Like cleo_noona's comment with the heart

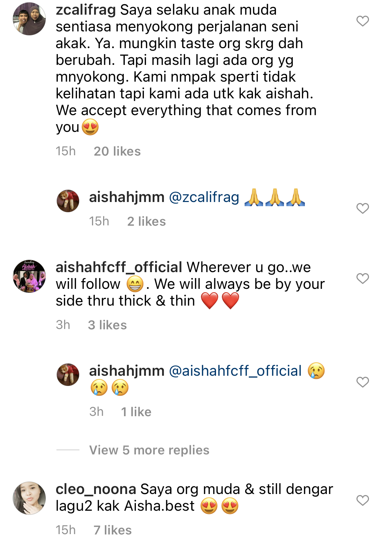pos(362,500)
